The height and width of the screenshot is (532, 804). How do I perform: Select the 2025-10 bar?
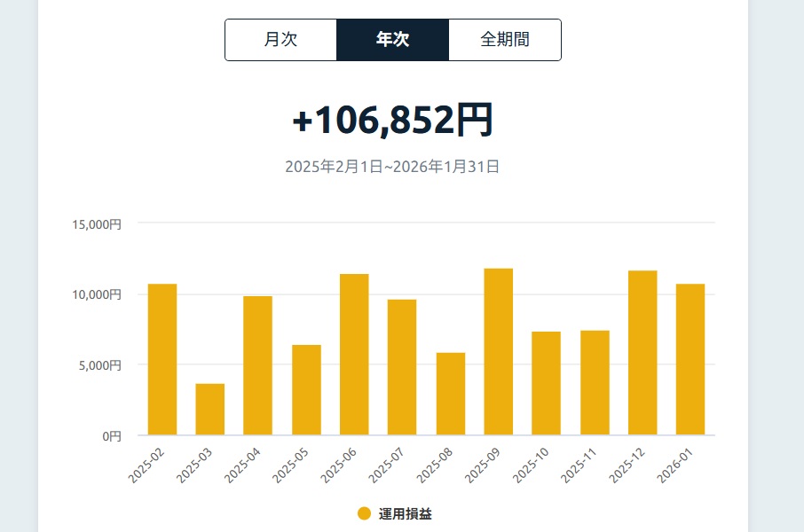[547, 384]
